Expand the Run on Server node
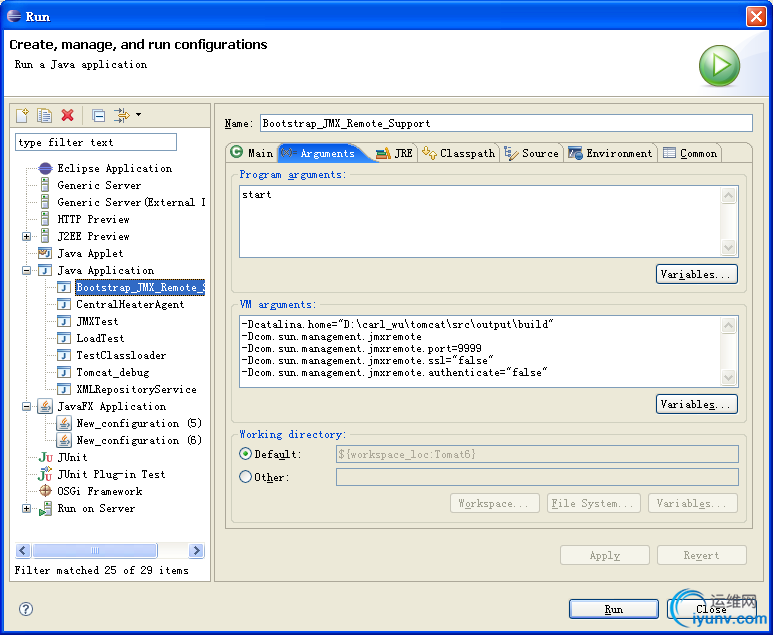Image resolution: width=773 pixels, height=635 pixels. [27, 508]
